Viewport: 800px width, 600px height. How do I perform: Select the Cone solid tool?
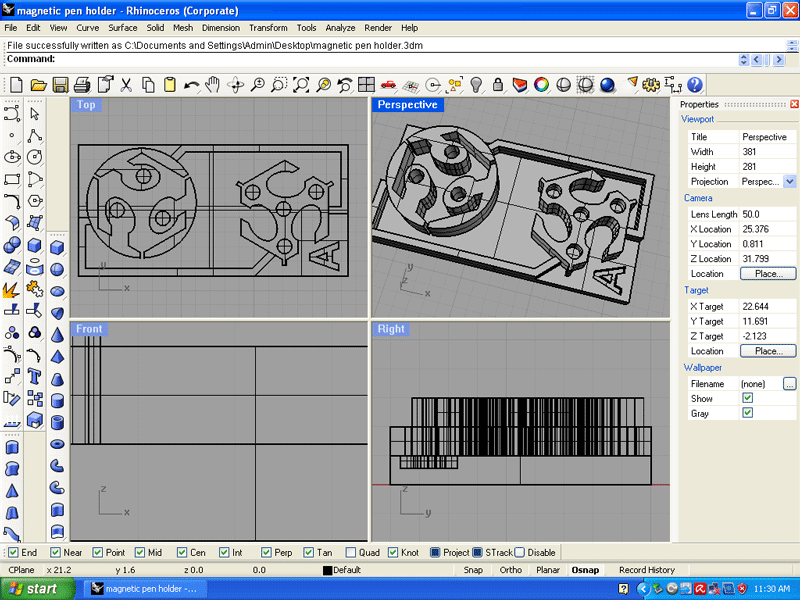57,335
